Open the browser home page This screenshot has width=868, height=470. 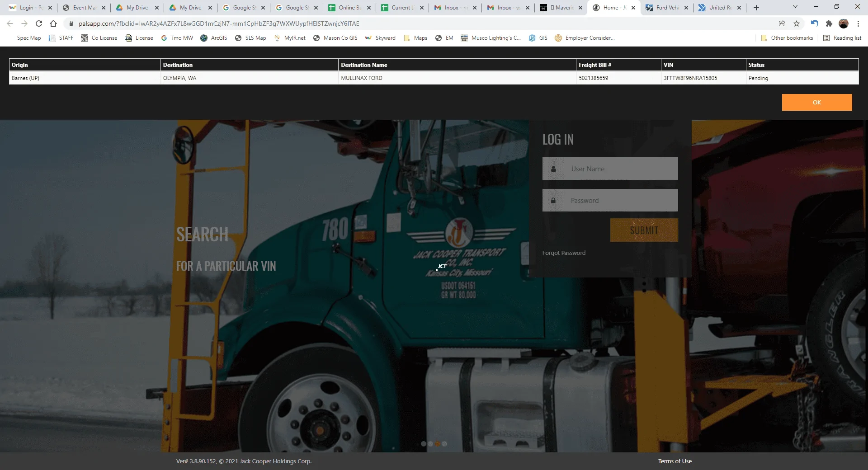pyautogui.click(x=53, y=23)
